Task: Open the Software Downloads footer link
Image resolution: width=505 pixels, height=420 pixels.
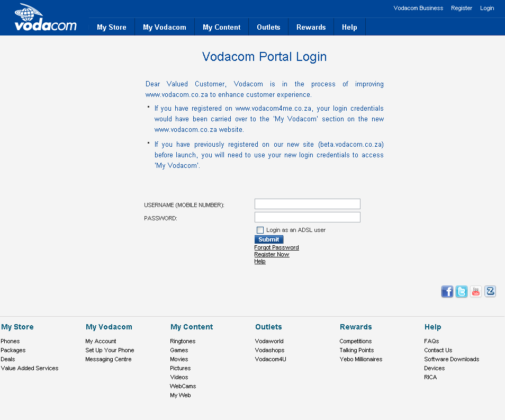Action: pos(452,359)
